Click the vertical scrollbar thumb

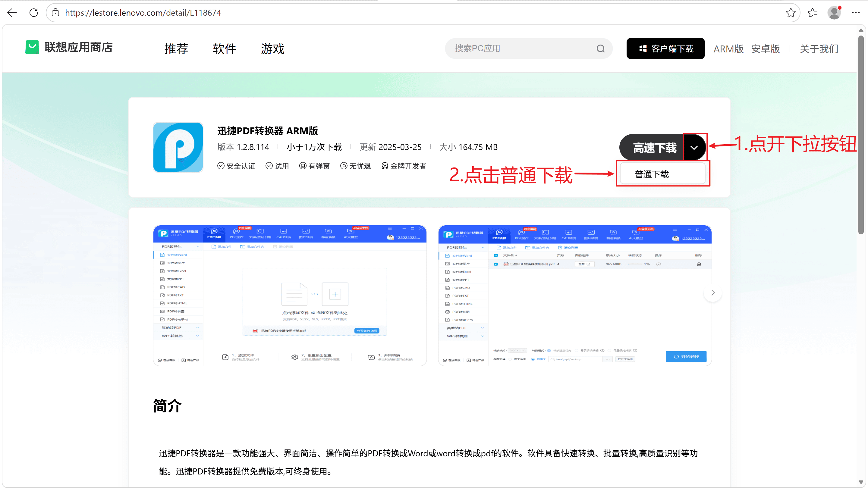click(x=861, y=135)
